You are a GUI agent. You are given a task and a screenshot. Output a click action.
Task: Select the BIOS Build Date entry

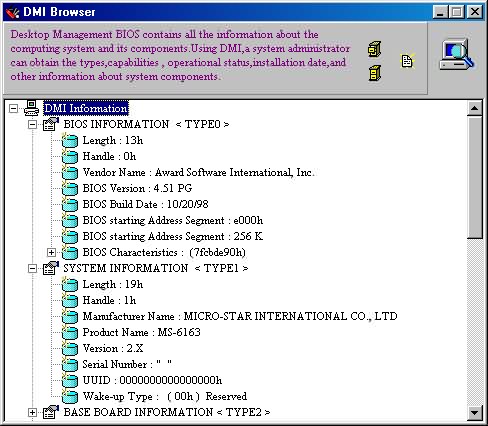145,204
